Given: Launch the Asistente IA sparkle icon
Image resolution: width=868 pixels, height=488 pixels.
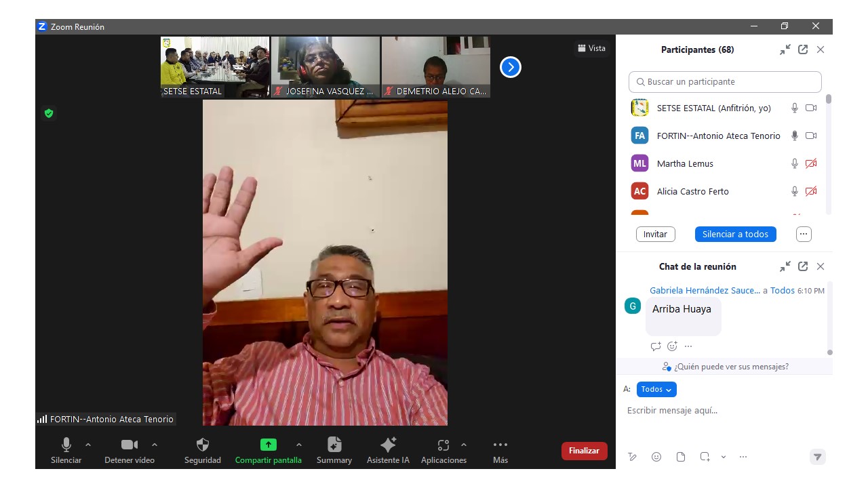Looking at the screenshot, I should pos(388,445).
